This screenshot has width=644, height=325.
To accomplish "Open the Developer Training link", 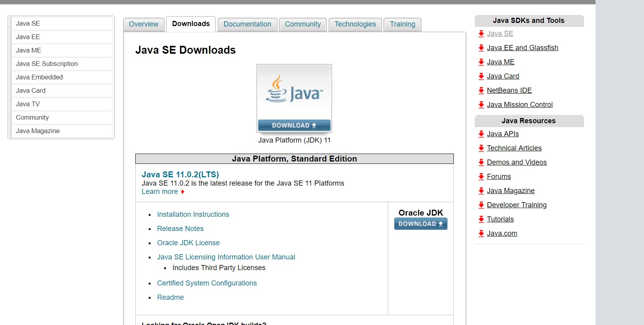I will coord(517,205).
